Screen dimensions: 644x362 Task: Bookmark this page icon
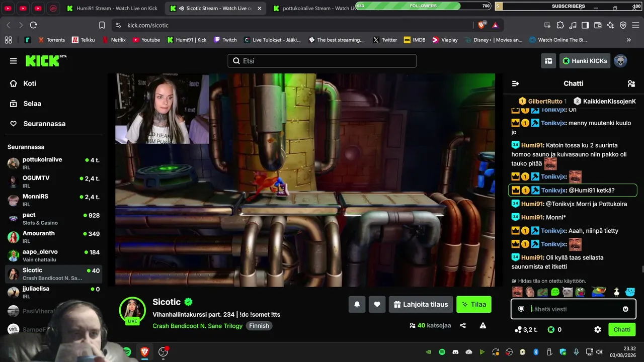coord(102,25)
